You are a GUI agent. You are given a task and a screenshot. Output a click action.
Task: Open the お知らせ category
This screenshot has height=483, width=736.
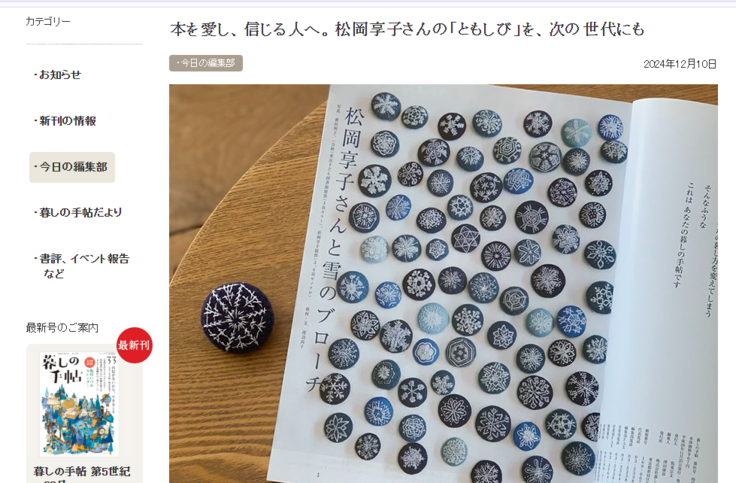57,75
